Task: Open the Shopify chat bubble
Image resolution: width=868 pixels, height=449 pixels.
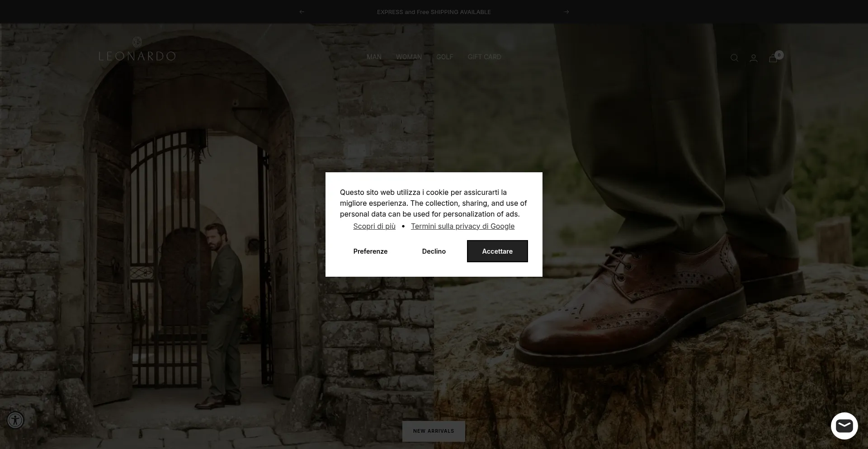Action: coord(844,426)
